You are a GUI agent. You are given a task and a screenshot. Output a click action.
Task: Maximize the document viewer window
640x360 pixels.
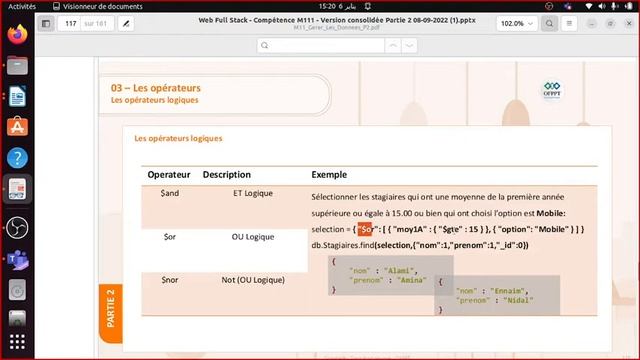pyautogui.click(x=610, y=24)
